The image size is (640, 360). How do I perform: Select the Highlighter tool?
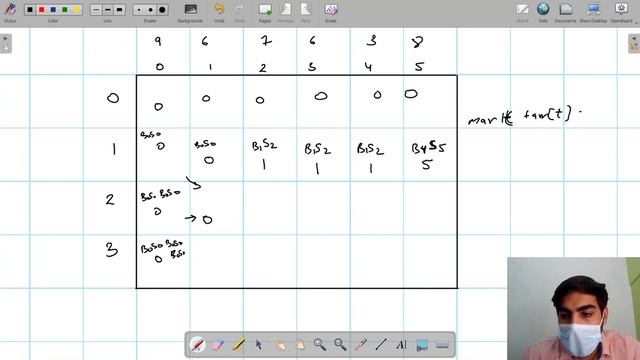pos(238,345)
